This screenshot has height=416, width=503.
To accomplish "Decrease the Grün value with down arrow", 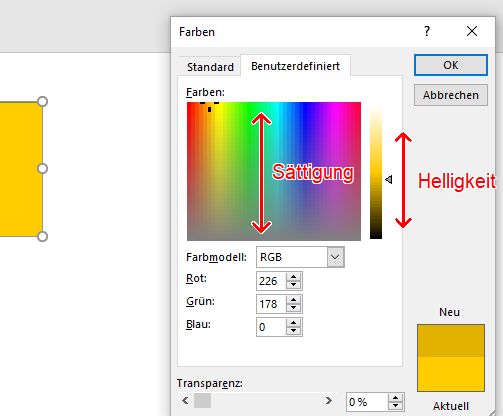I will point(293,307).
